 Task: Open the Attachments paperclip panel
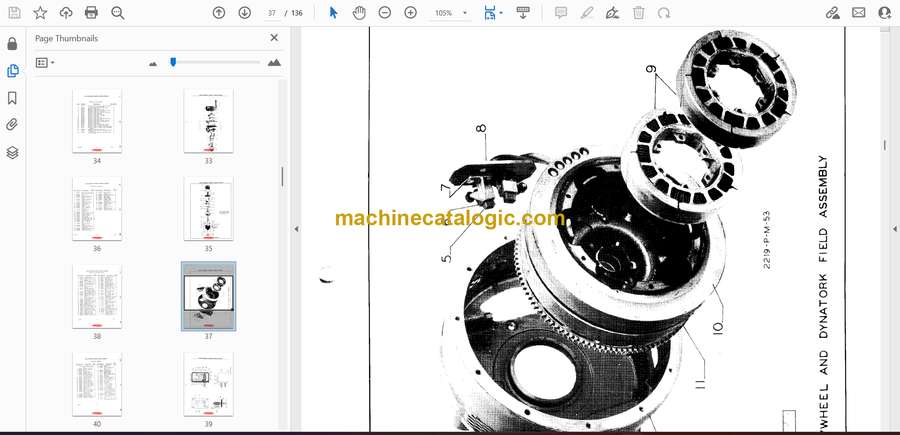(12, 125)
